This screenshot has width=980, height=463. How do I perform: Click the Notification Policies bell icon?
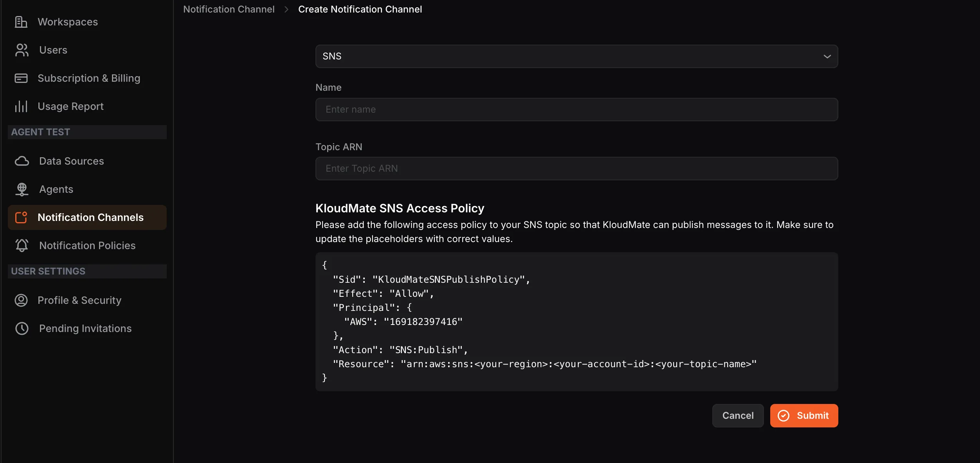point(22,246)
